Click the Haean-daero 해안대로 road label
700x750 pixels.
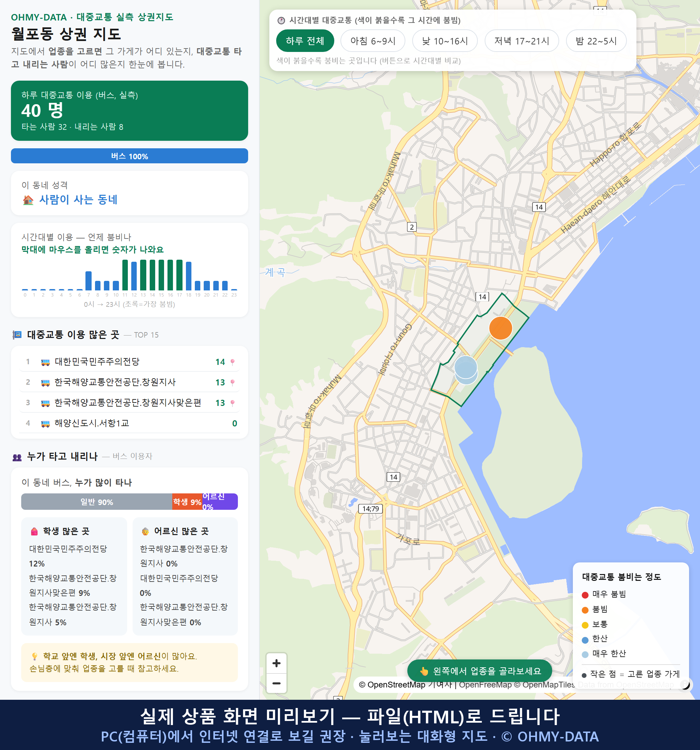[595, 204]
